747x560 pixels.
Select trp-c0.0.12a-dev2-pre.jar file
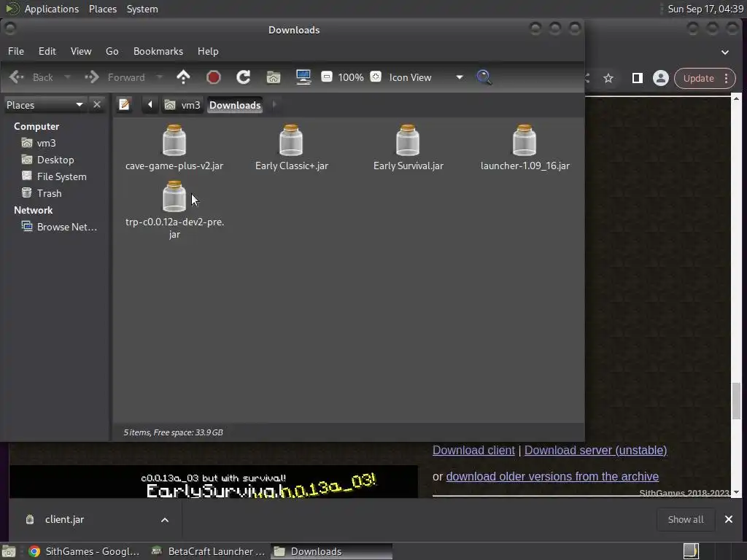click(174, 209)
